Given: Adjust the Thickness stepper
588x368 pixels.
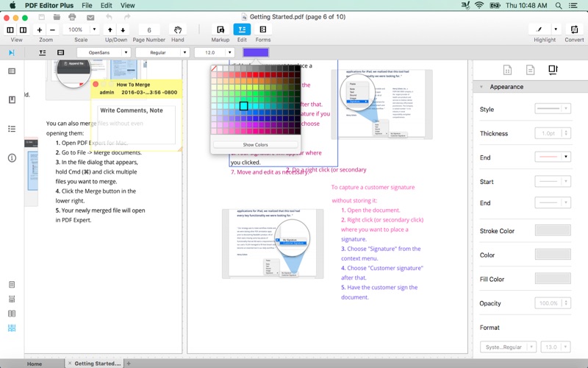Looking at the screenshot, I should click(566, 133).
